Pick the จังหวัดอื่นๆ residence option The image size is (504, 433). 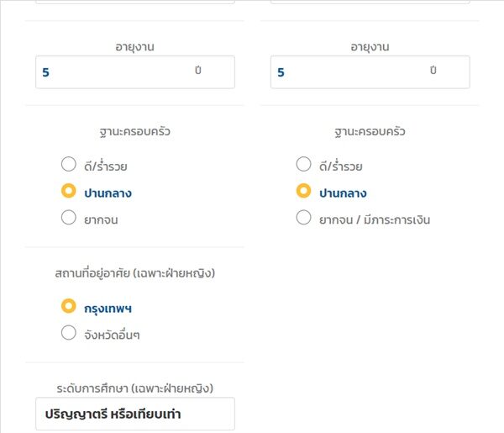click(69, 334)
